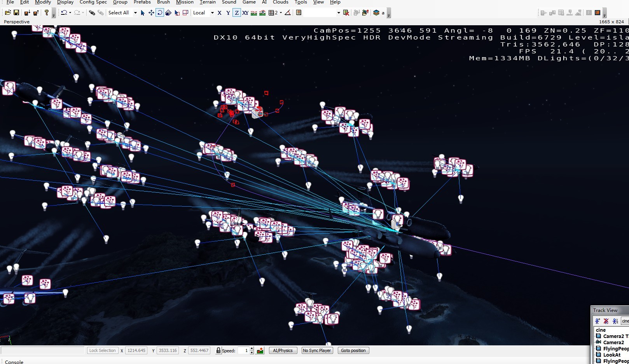The width and height of the screenshot is (629, 364).
Task: Click the orange UF toolbar icon
Action: 598,13
